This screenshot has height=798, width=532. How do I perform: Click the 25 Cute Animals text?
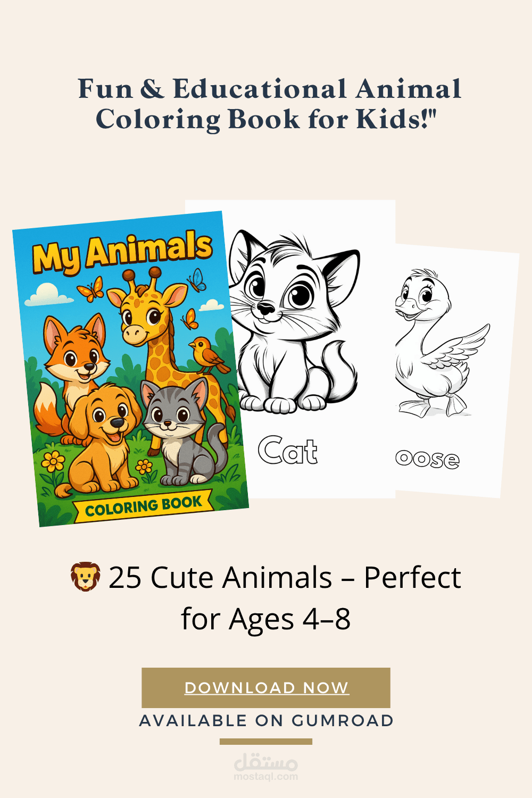[x=266, y=598]
